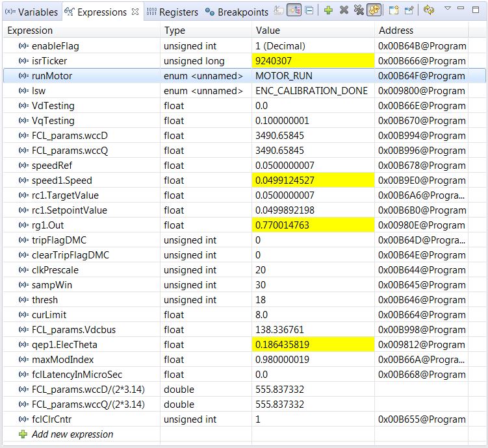Click the green plus Add Expression icon
The image size is (488, 448).
click(329, 11)
